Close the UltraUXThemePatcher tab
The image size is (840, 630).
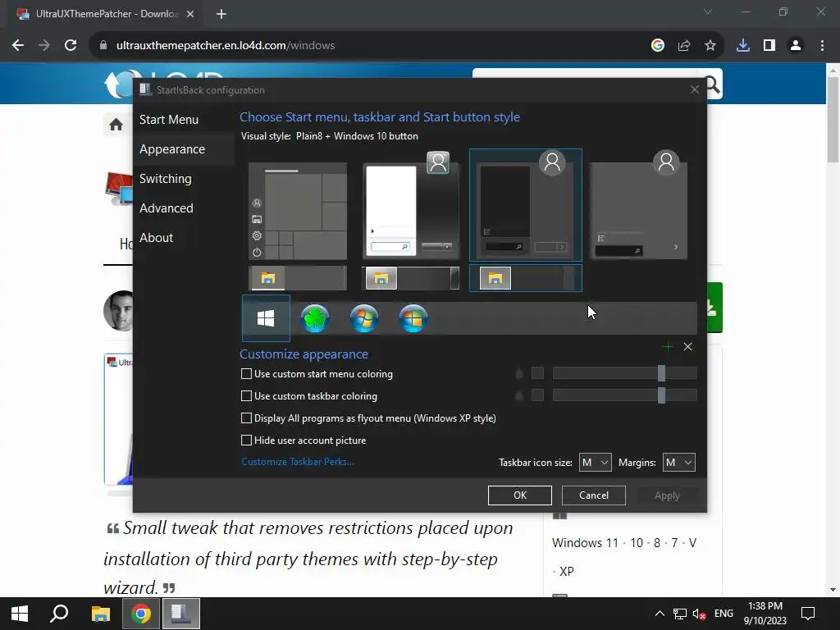[x=190, y=15]
